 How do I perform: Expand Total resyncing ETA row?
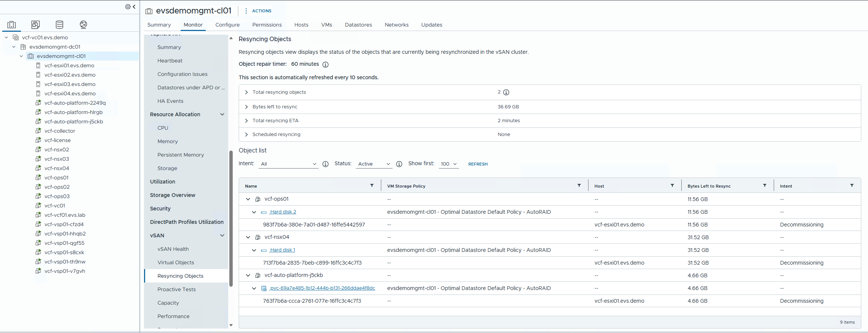246,121
